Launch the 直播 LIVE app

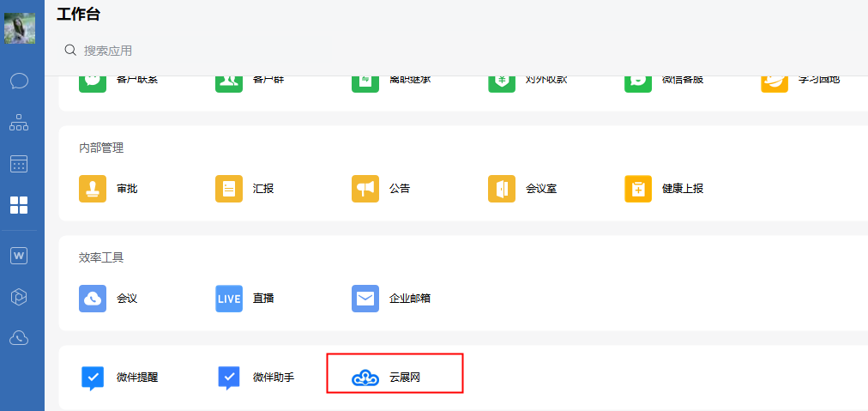tap(244, 299)
